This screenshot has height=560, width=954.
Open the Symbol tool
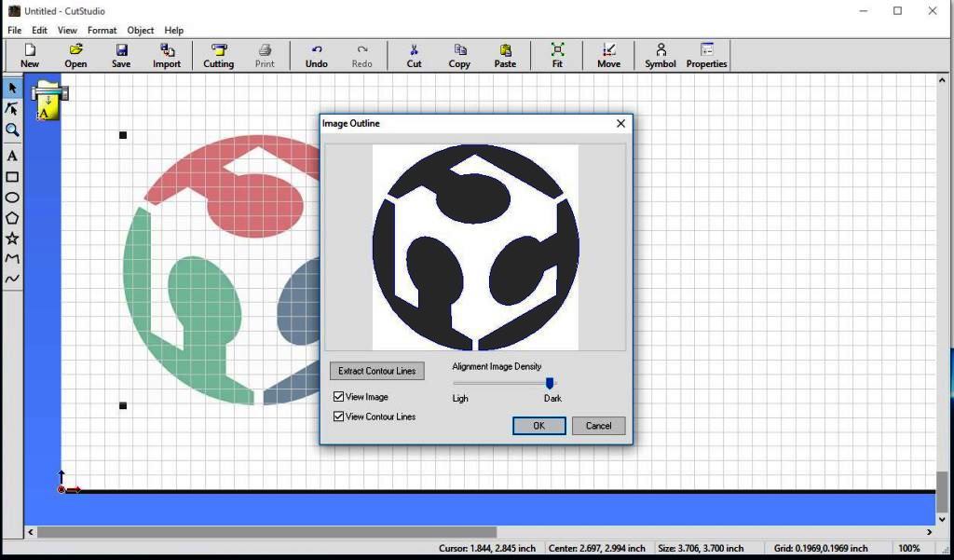pos(661,56)
